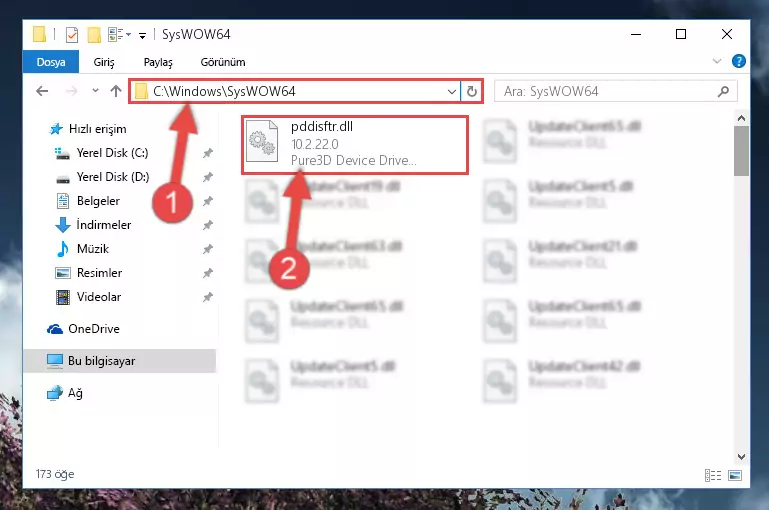
Task: Switch to large icons view in status bar
Action: [735, 475]
